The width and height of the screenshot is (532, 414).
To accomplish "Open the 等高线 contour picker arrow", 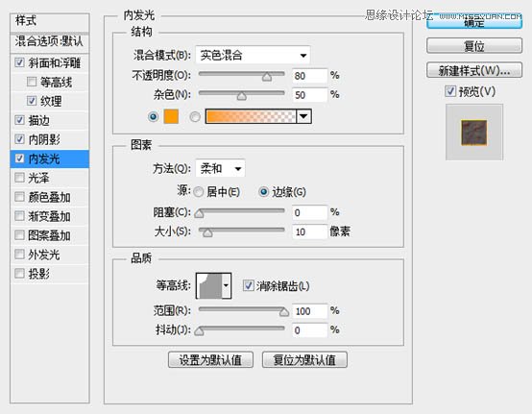I will 226,285.
